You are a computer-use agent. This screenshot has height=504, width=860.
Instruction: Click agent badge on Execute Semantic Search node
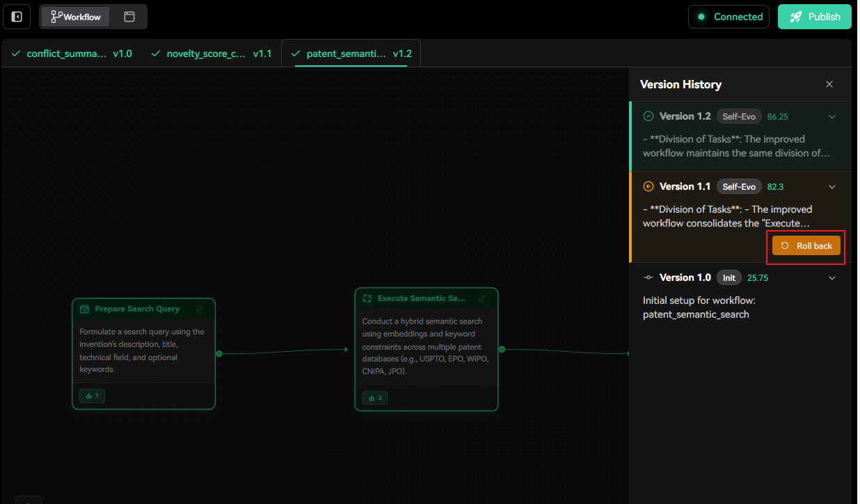pyautogui.click(x=375, y=398)
